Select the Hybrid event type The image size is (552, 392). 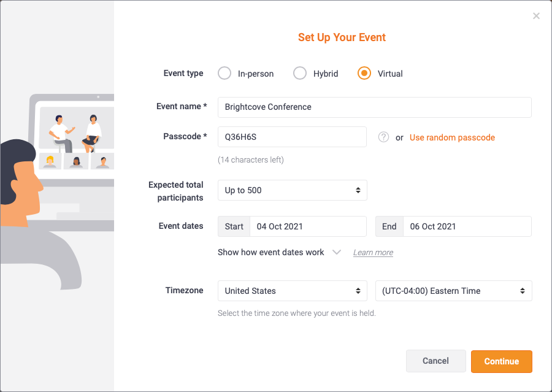click(x=300, y=73)
